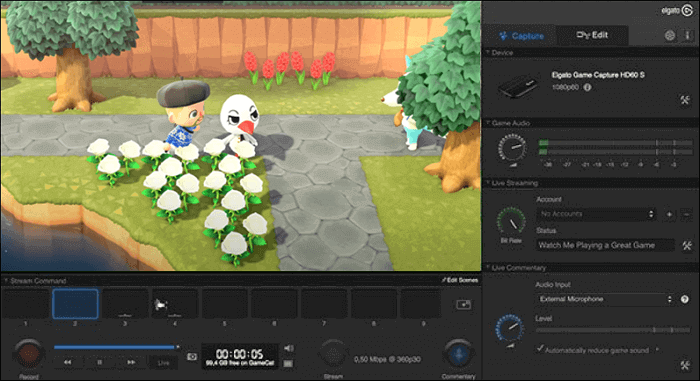Rewind the captured video
700x381 pixels.
(x=67, y=362)
